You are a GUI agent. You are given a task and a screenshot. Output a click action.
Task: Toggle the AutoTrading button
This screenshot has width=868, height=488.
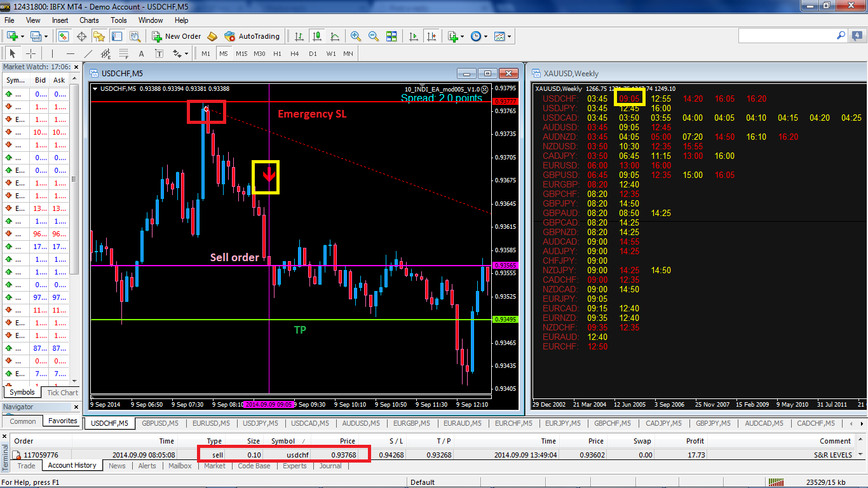click(252, 36)
